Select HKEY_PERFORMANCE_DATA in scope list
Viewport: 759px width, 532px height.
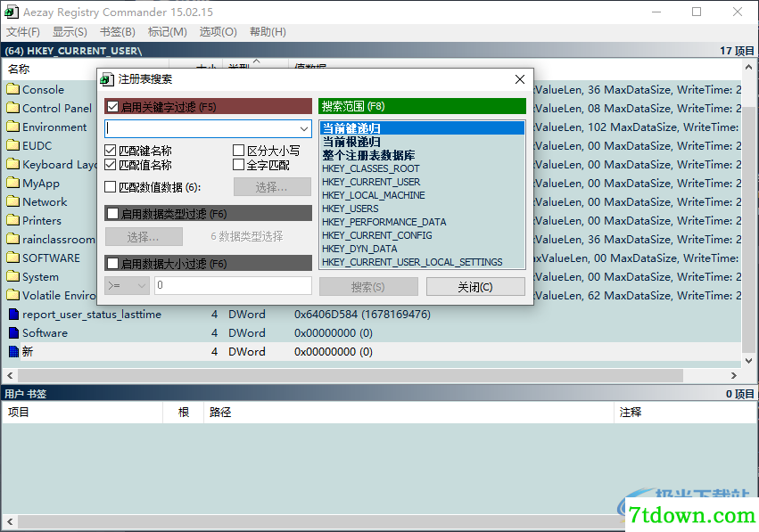[x=422, y=222]
